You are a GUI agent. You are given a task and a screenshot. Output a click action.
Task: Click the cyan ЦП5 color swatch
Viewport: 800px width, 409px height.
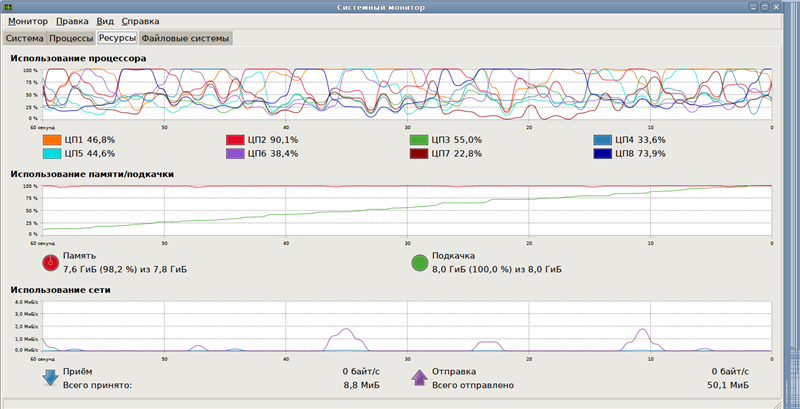(51, 154)
